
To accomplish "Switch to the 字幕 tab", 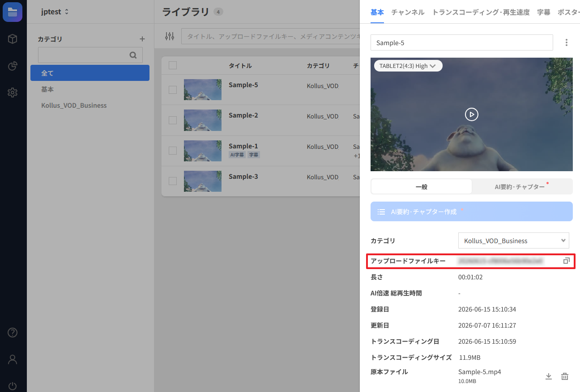I will 544,12.
